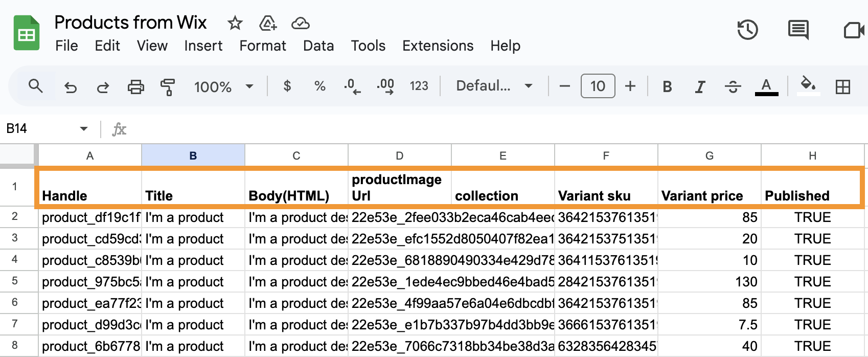Open the Help menu
This screenshot has width=868, height=357.
[506, 46]
